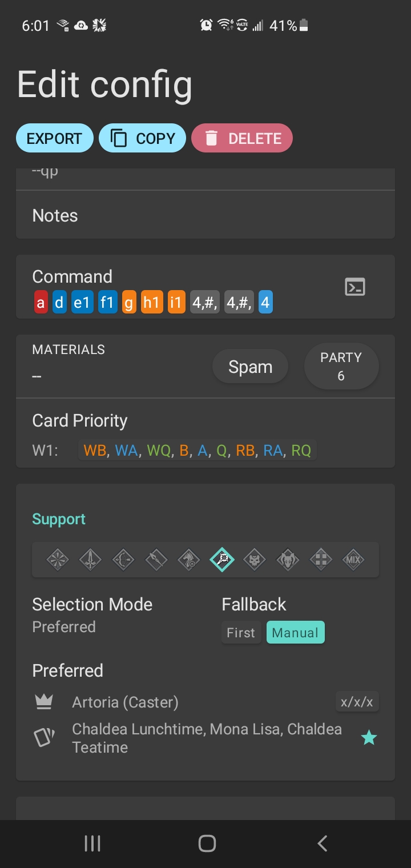Tap the EXPORT button
The width and height of the screenshot is (411, 868).
click(54, 138)
